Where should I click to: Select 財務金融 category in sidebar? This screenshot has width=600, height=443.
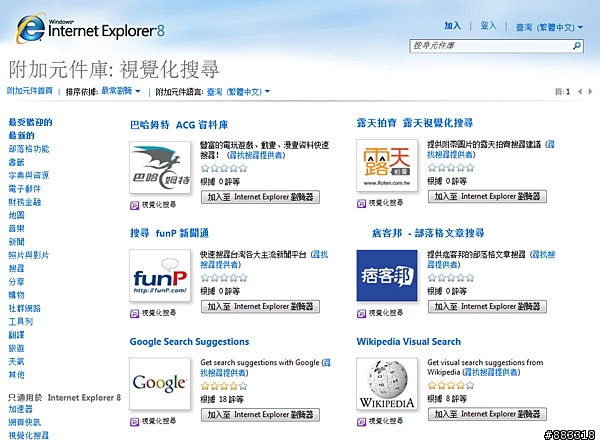click(x=24, y=202)
